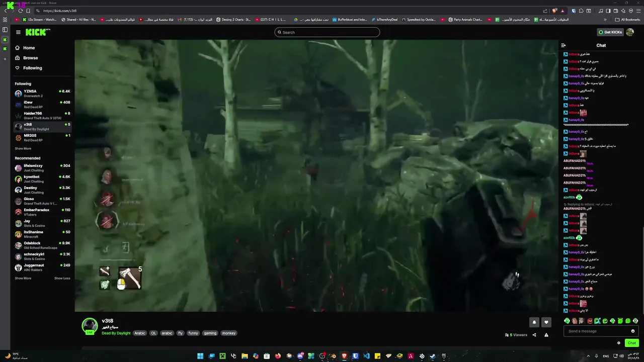Collapse the chat panel icon

tap(563, 45)
